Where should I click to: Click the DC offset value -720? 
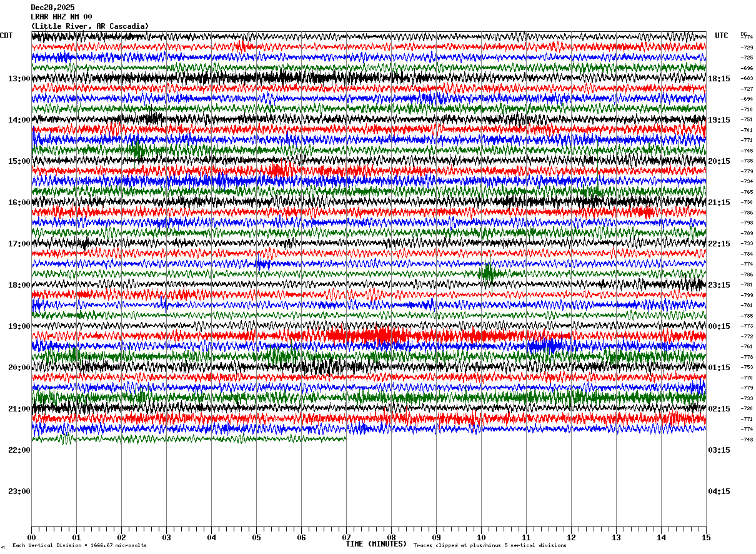click(747, 408)
